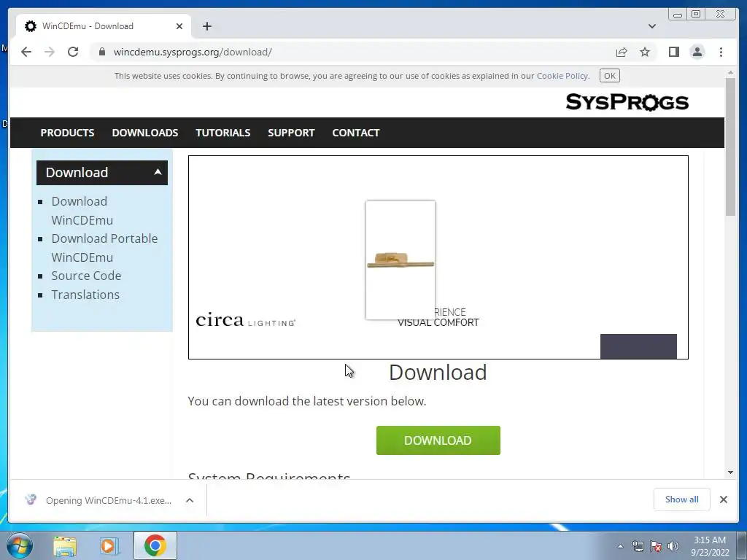Open the Chrome side panel
Viewport: 747px width, 560px height.
tap(673, 52)
